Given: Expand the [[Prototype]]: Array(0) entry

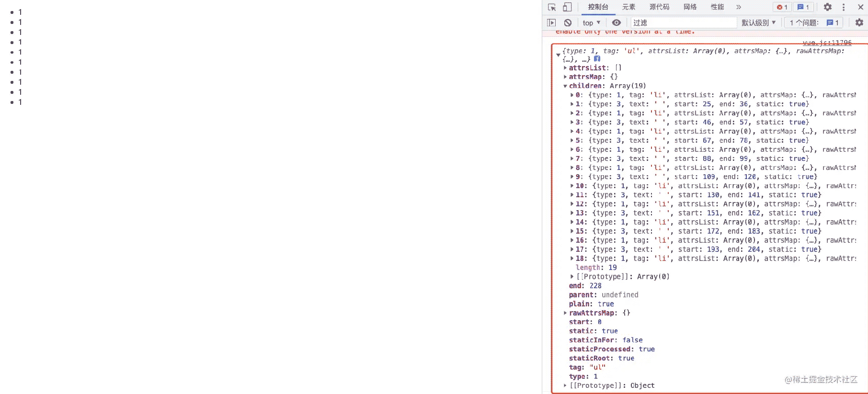Looking at the screenshot, I should 572,277.
